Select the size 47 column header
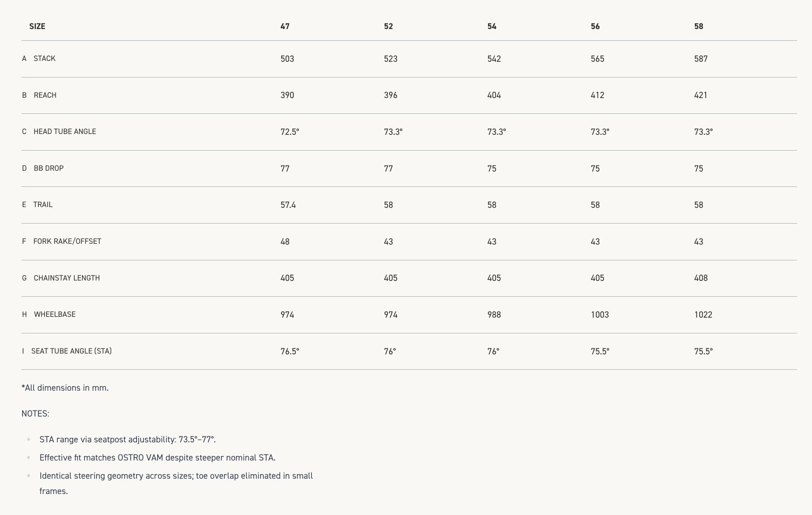 coord(285,26)
